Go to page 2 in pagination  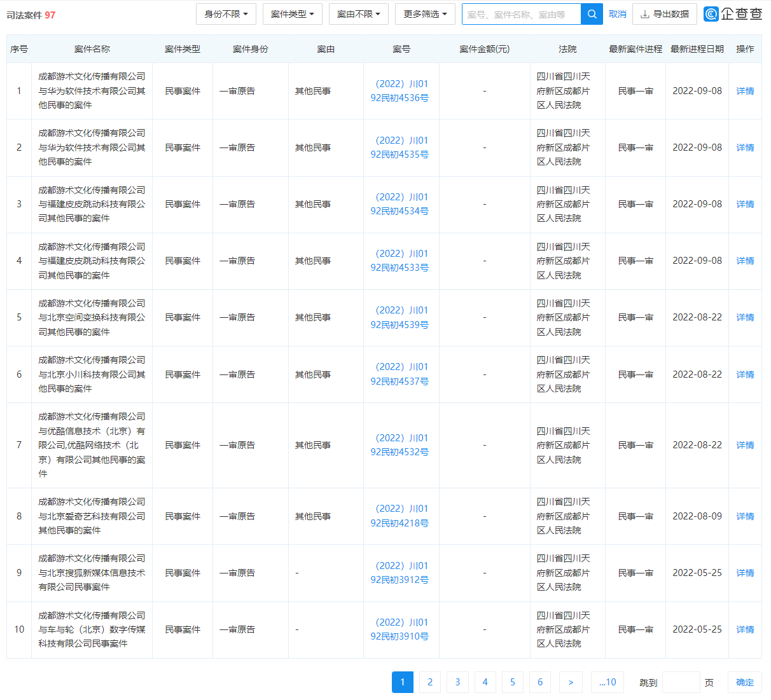click(x=429, y=682)
